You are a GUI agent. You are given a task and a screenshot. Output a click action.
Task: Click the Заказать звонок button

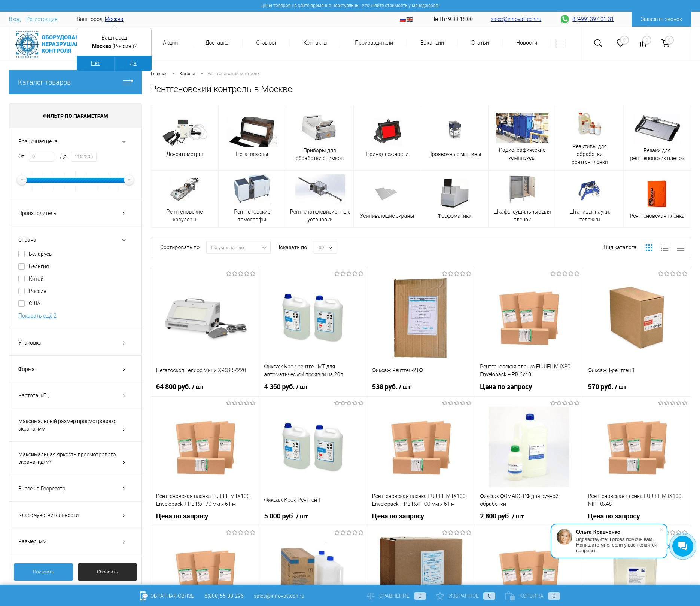[x=661, y=19]
